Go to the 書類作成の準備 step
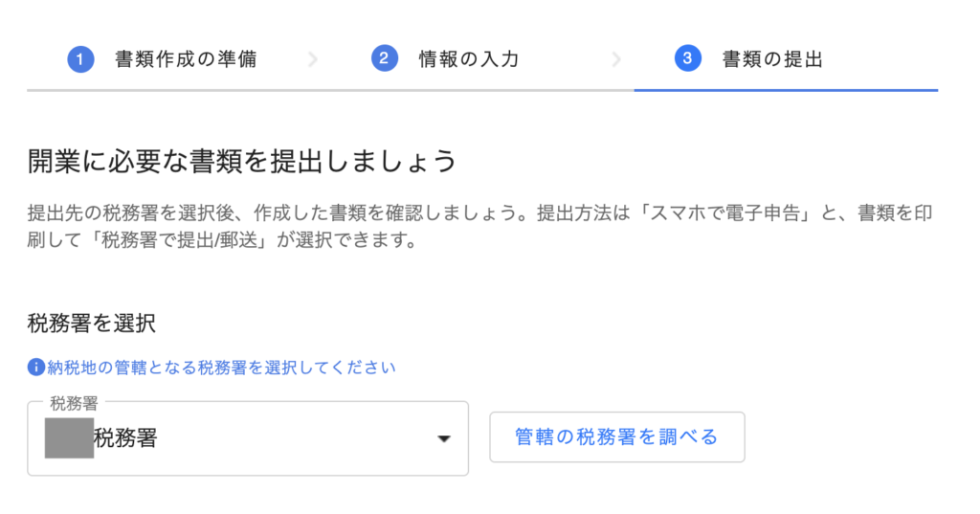 [x=185, y=59]
